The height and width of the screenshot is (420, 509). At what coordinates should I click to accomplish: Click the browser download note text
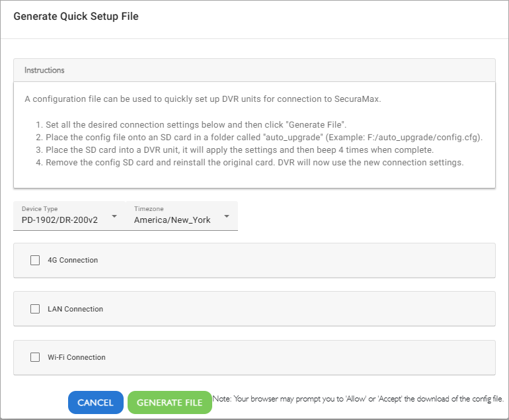coord(358,399)
